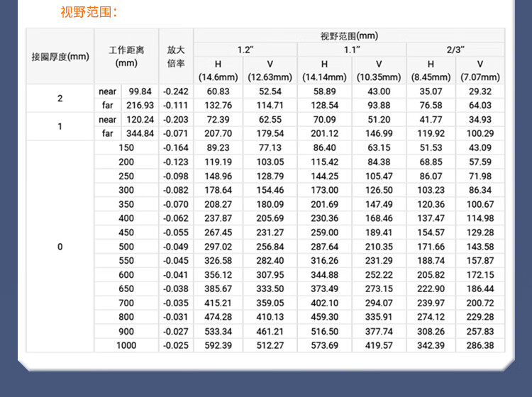
Task: Click magnification value -0.111
Action: click(x=176, y=106)
